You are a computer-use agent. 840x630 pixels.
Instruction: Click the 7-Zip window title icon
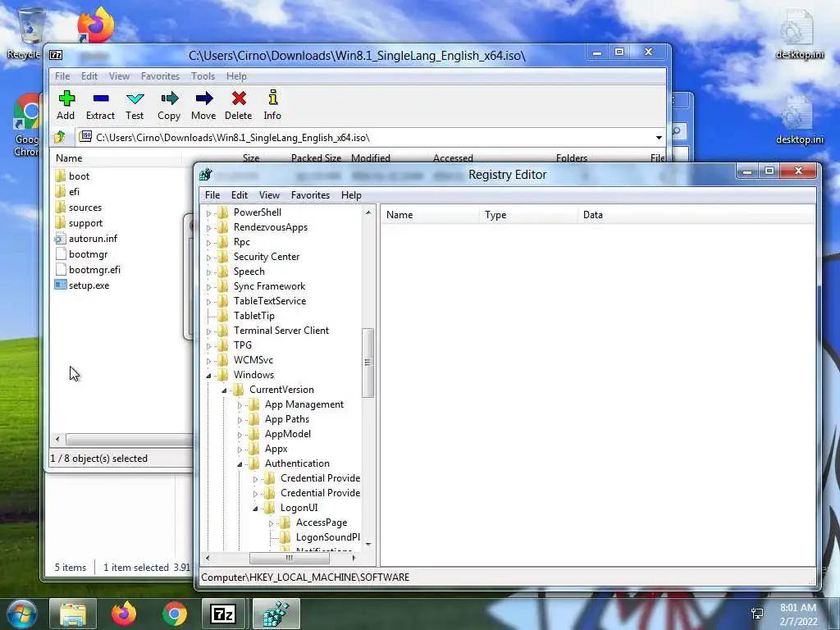pos(56,55)
